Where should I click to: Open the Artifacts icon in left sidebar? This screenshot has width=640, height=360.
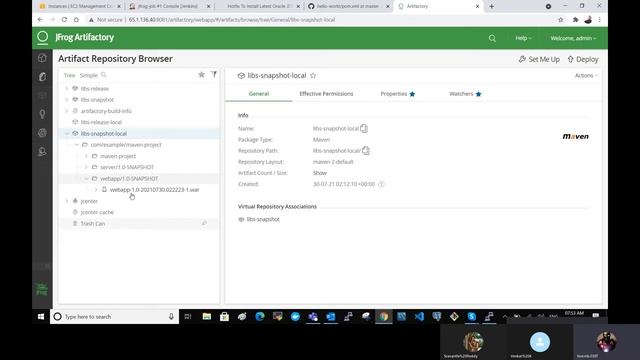(x=42, y=77)
